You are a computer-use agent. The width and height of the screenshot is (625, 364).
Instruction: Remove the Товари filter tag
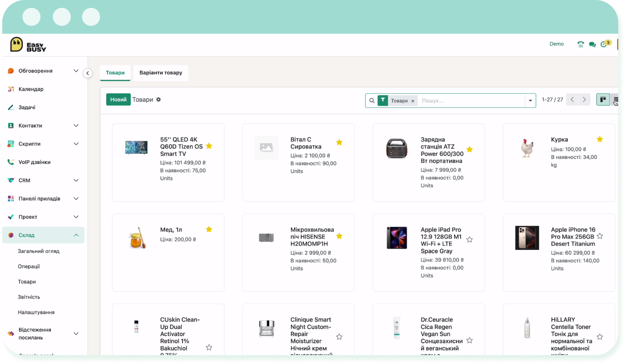[x=413, y=101]
